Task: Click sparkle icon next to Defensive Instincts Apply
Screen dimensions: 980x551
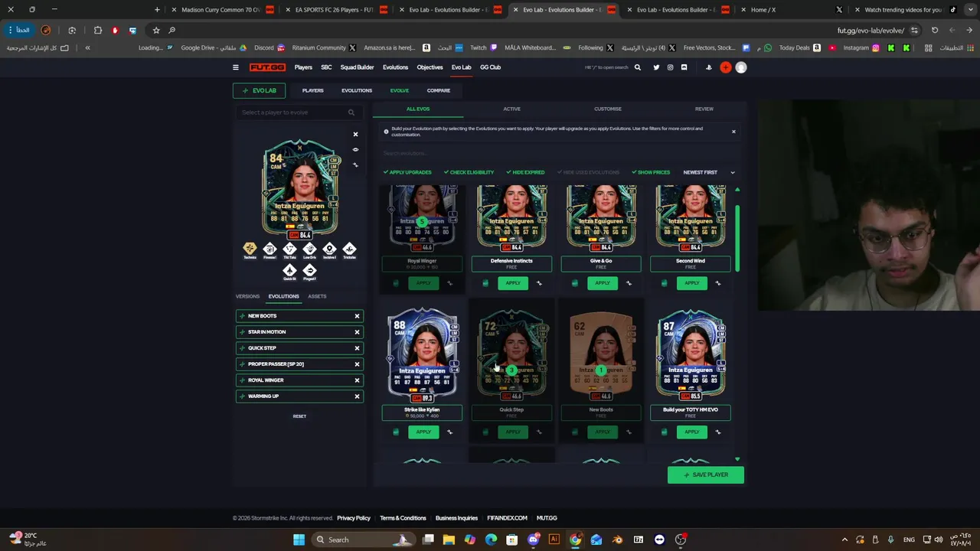Action: pyautogui.click(x=539, y=283)
